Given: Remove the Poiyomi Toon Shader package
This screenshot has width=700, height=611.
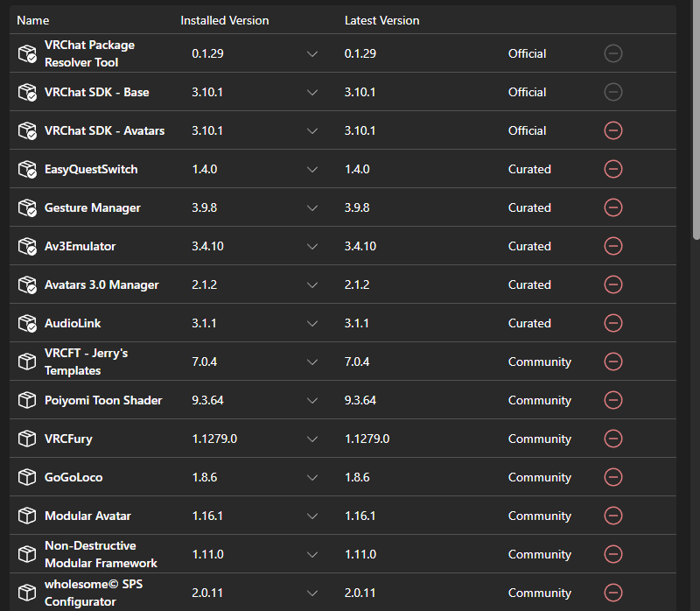Looking at the screenshot, I should click(x=613, y=400).
